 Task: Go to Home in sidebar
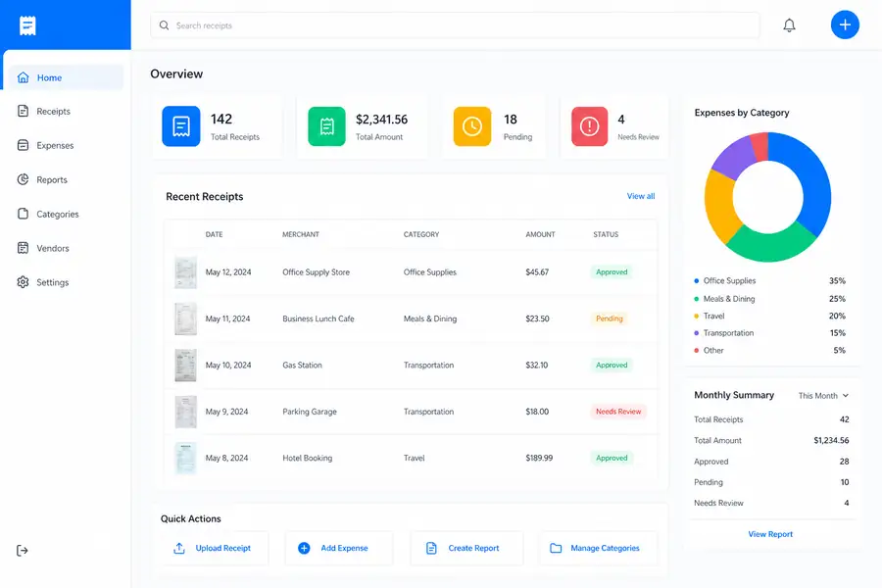(66, 77)
